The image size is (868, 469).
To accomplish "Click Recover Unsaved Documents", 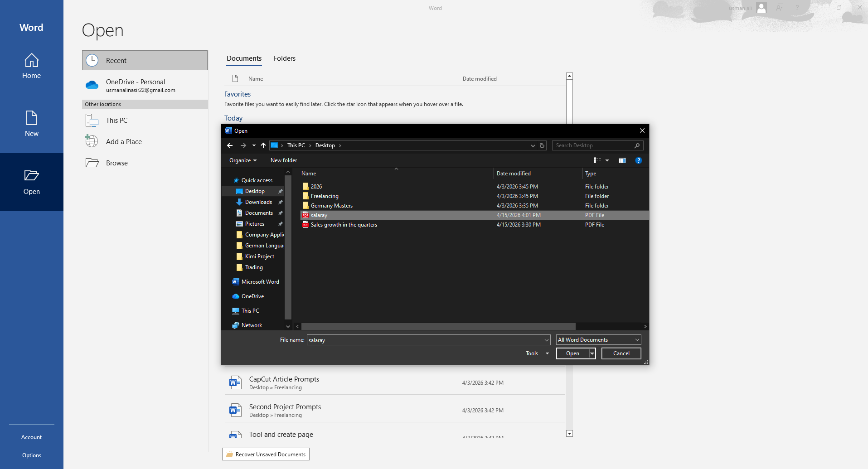I will pyautogui.click(x=266, y=454).
